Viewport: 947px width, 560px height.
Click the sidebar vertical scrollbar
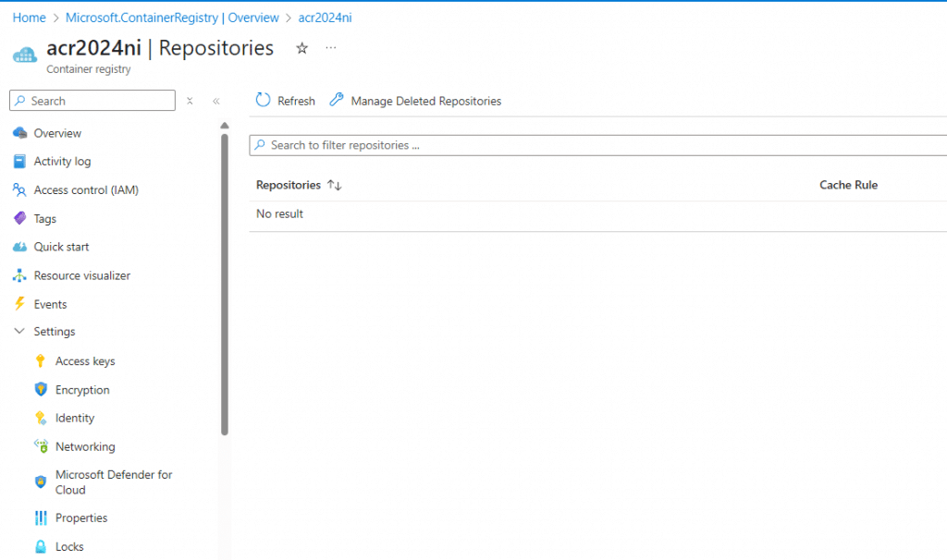coord(225,277)
